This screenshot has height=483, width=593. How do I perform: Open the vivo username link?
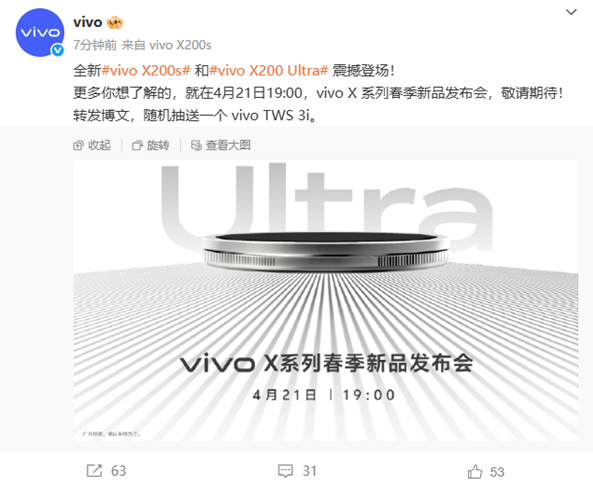88,22
